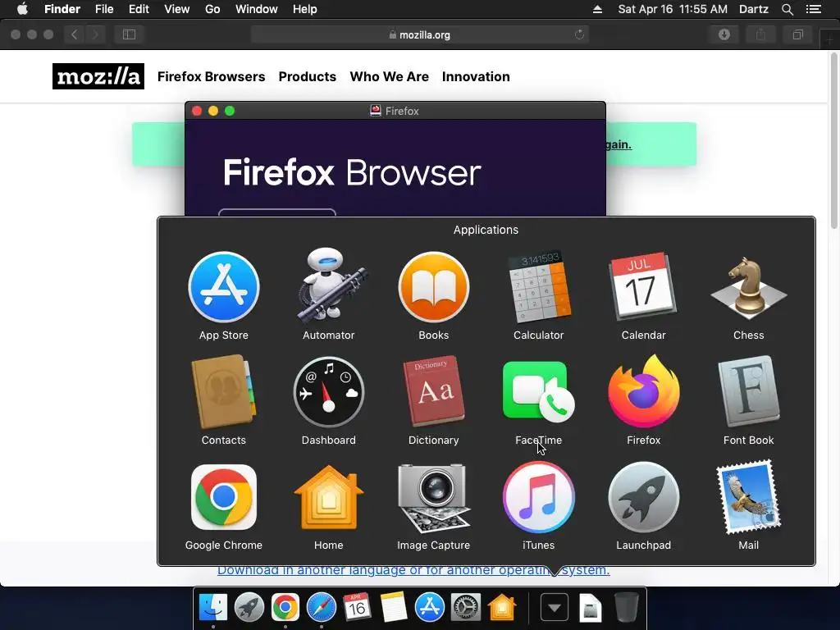Click Finder icon in the Dock
This screenshot has height=630, width=840.
213,608
